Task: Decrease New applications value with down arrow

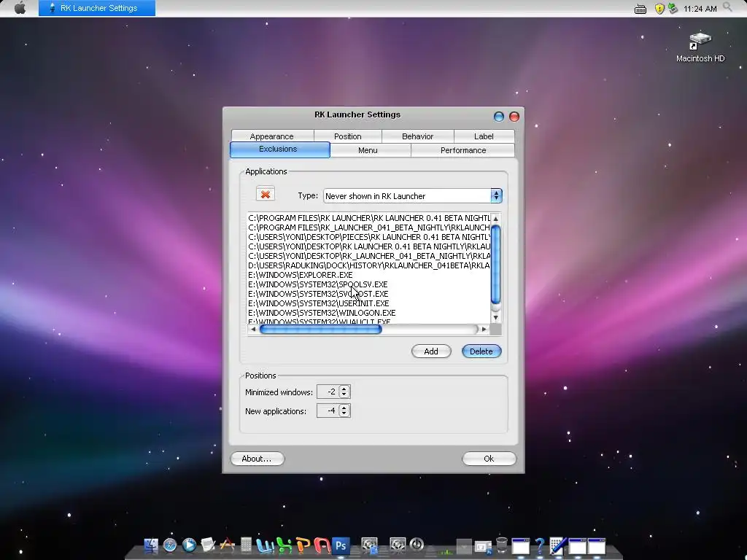Action: point(344,414)
